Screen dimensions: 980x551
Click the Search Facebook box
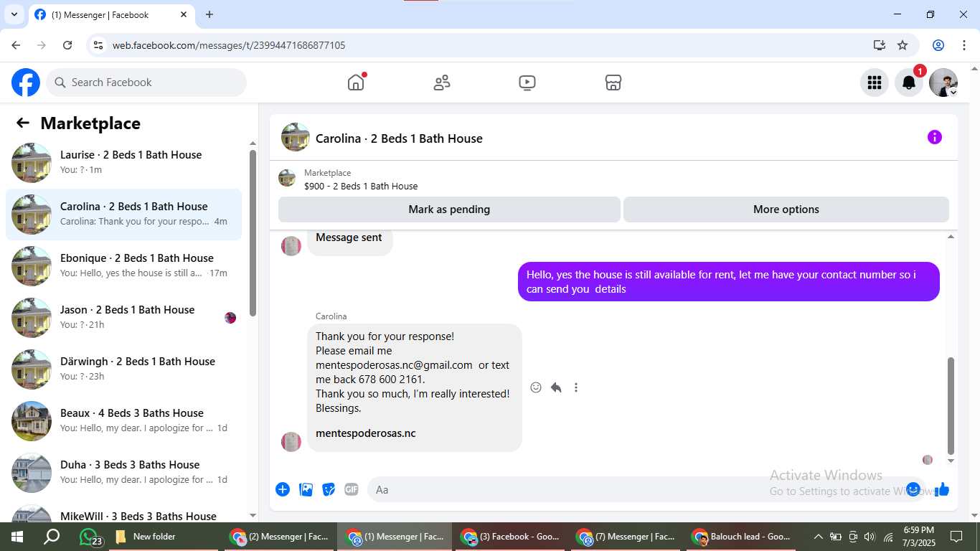[x=146, y=83]
